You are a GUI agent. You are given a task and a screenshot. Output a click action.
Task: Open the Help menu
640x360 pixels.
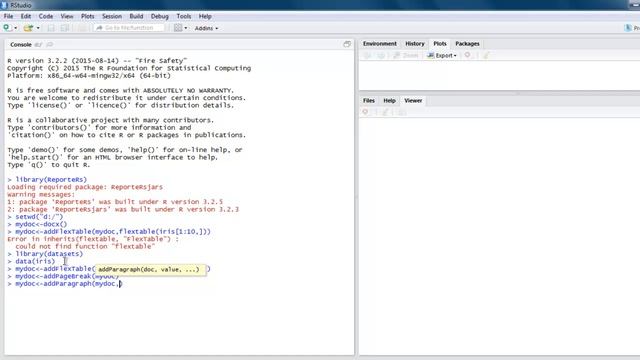(205, 16)
